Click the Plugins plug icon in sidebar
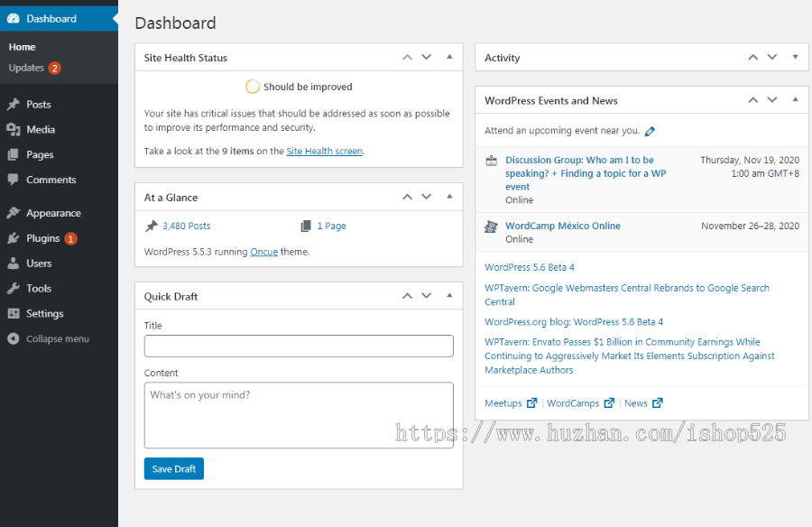 pyautogui.click(x=14, y=238)
